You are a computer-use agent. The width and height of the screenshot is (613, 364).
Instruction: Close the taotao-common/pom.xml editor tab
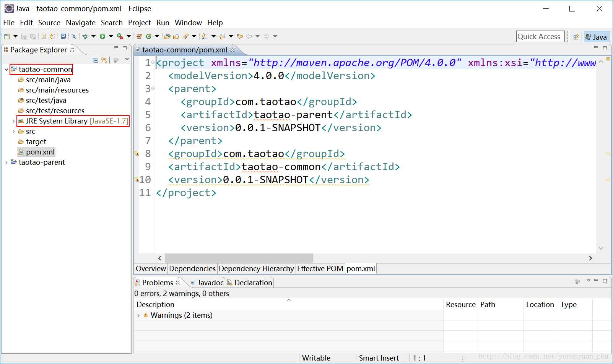tap(233, 50)
